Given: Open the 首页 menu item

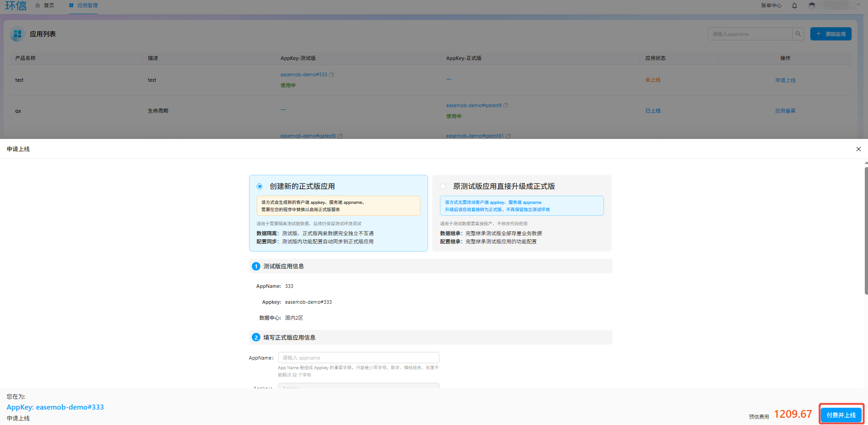Looking at the screenshot, I should point(45,5).
